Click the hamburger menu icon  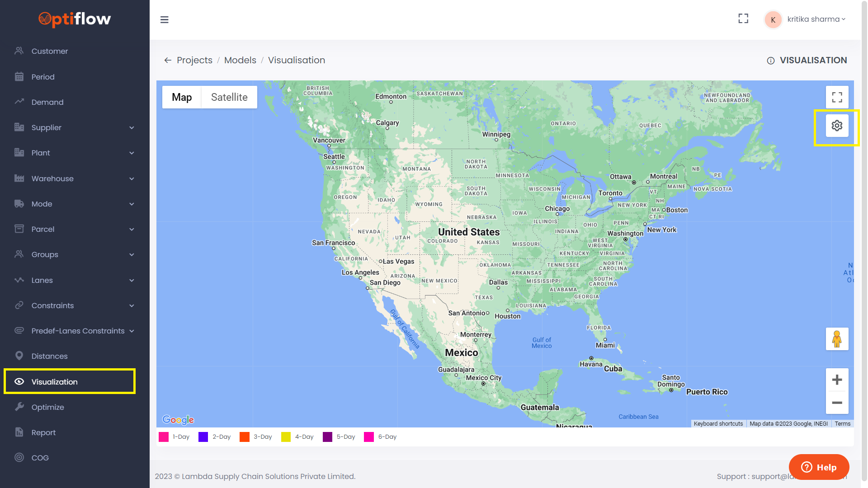(x=165, y=19)
